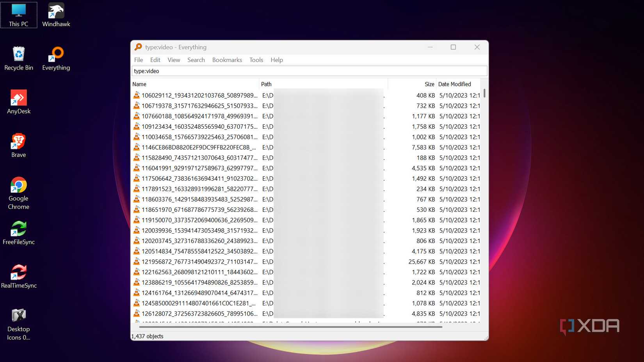The height and width of the screenshot is (362, 644).
Task: Sort results by the Size column
Action: click(429, 84)
